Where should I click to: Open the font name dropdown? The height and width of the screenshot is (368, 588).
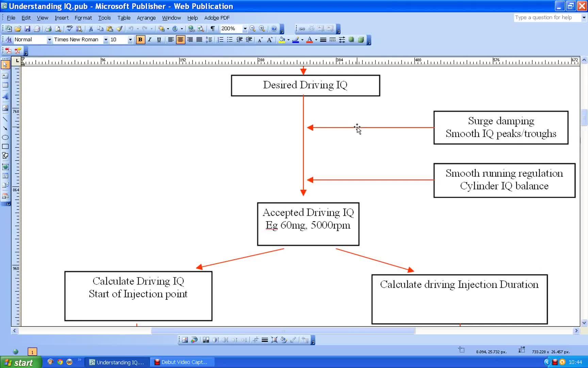point(105,40)
